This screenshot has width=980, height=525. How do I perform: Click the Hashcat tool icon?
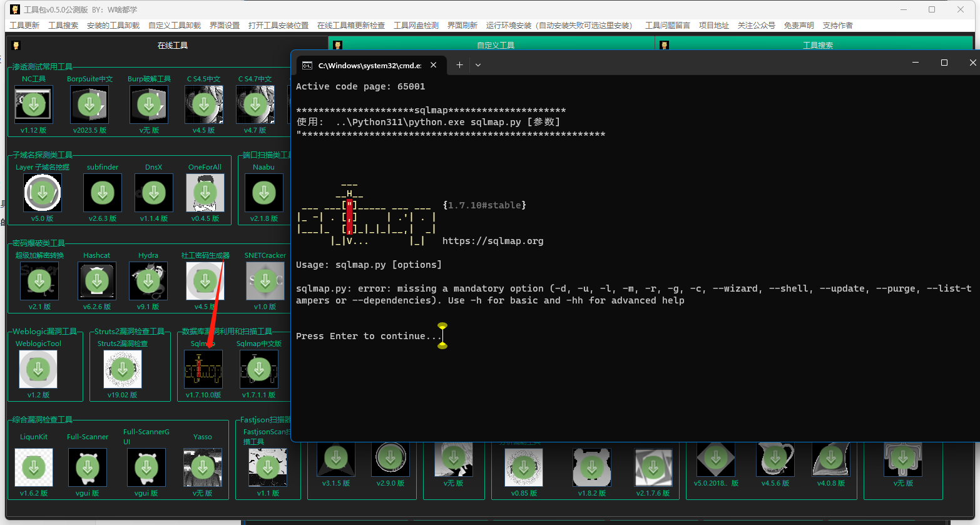pyautogui.click(x=97, y=281)
